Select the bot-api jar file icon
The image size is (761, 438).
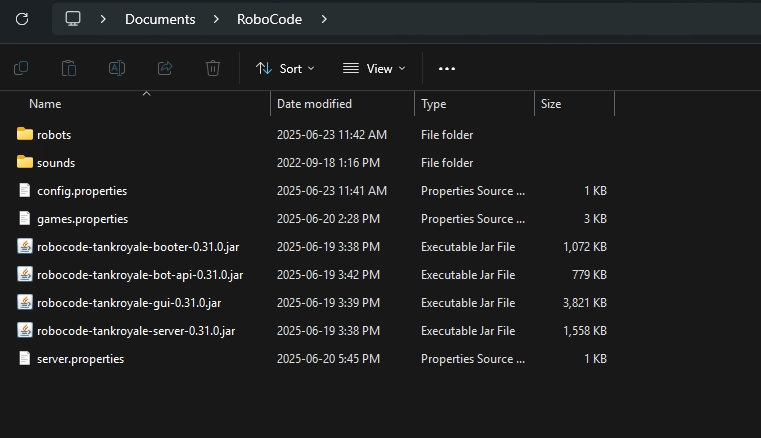pos(25,274)
